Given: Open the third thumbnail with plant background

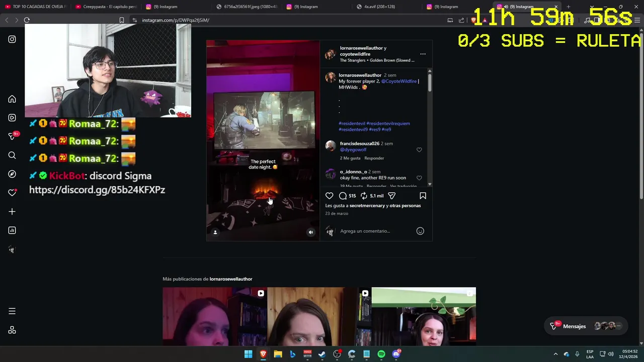Looking at the screenshot, I should coord(424,317).
